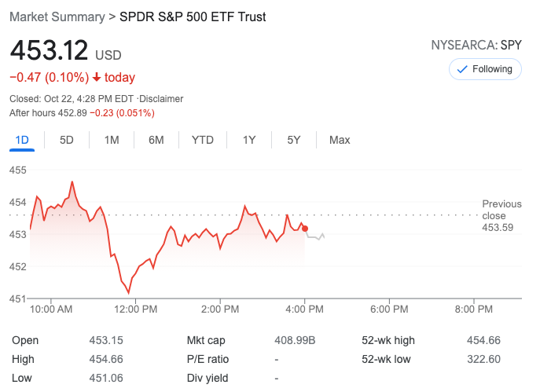This screenshot has height=392, width=540.
Task: Click the red down arrow icon
Action: coord(97,77)
